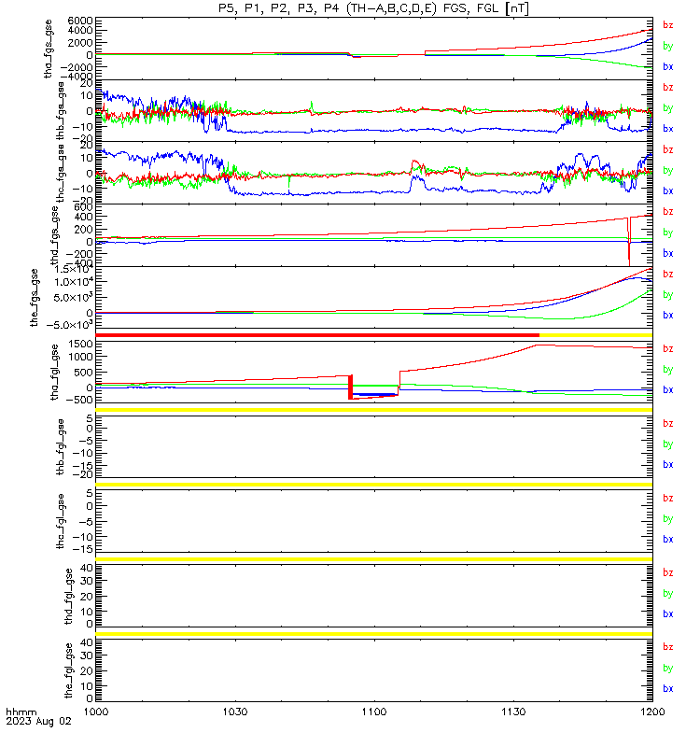Screen dimensions: 700x747
Task: Select the the_fgl_gse y-axis label
Action: [69, 670]
